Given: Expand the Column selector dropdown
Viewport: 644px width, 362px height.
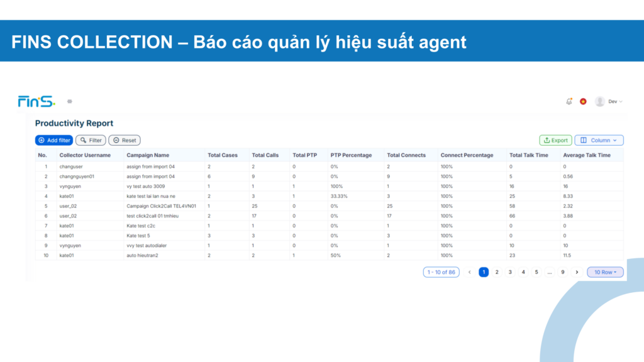Looking at the screenshot, I should [x=599, y=140].
